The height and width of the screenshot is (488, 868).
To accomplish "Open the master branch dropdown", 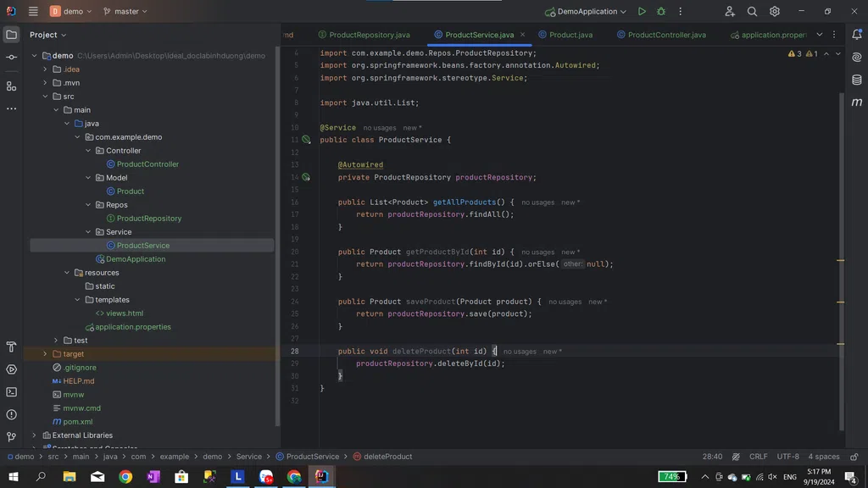I will point(125,12).
